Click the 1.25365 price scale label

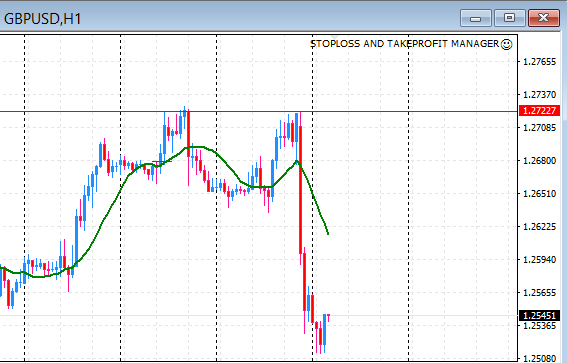tap(539, 326)
